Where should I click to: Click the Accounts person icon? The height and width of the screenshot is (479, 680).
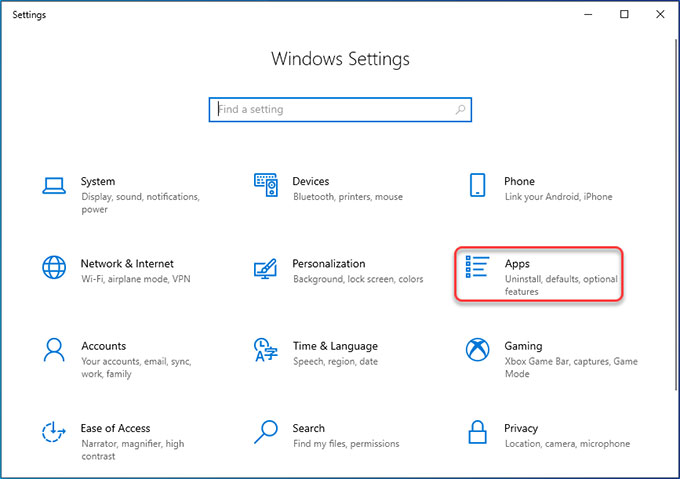tap(54, 350)
